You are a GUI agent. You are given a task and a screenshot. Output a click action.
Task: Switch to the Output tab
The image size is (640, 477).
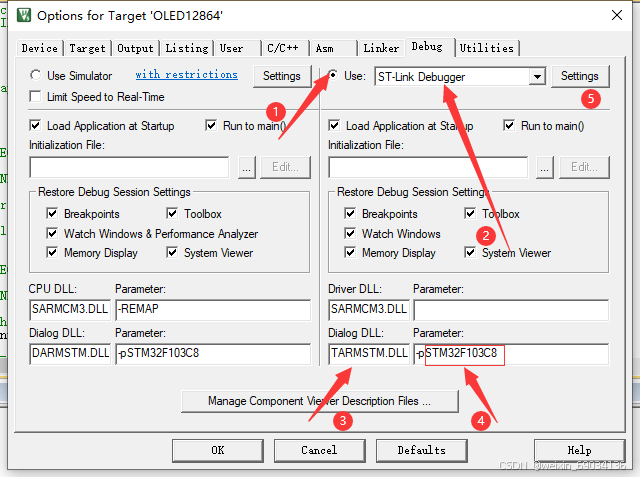[x=135, y=48]
